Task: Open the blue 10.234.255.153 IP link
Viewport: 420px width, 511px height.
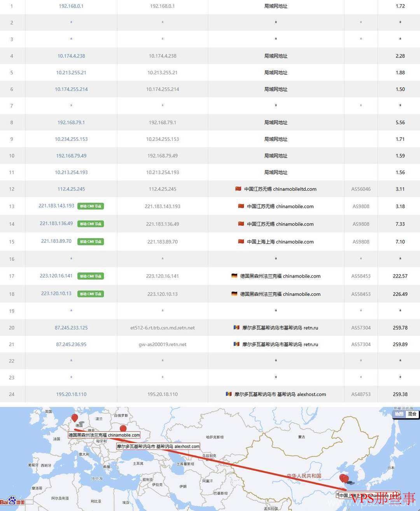Action: point(71,139)
